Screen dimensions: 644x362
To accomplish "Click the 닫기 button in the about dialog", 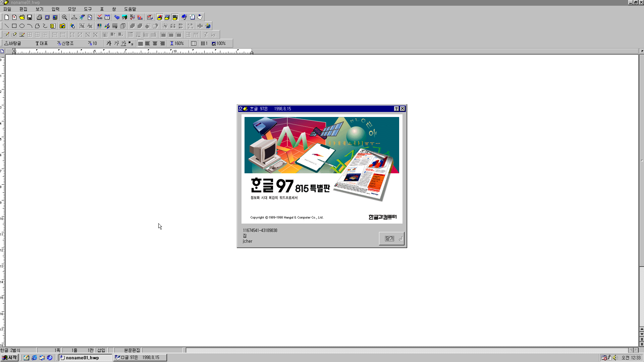I will pos(391,239).
